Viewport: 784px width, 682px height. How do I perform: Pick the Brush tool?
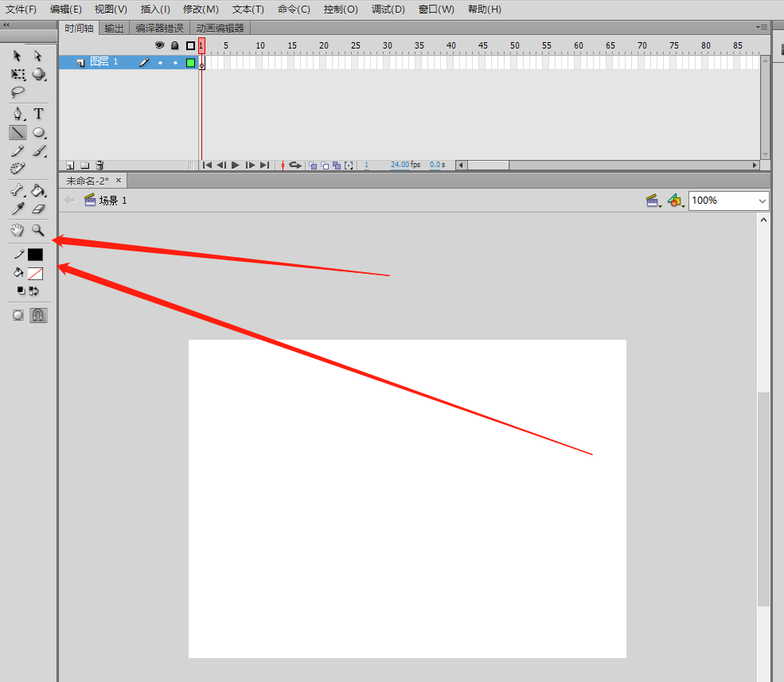point(39,151)
